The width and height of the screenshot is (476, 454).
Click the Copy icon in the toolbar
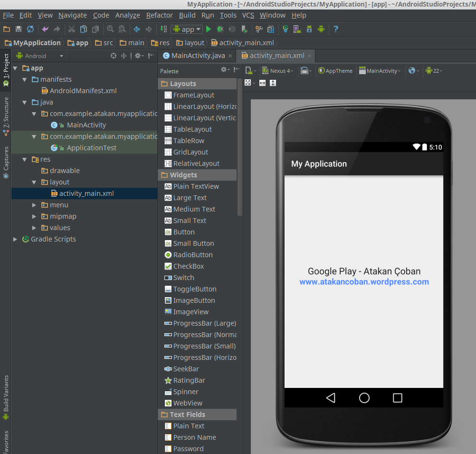[84, 29]
